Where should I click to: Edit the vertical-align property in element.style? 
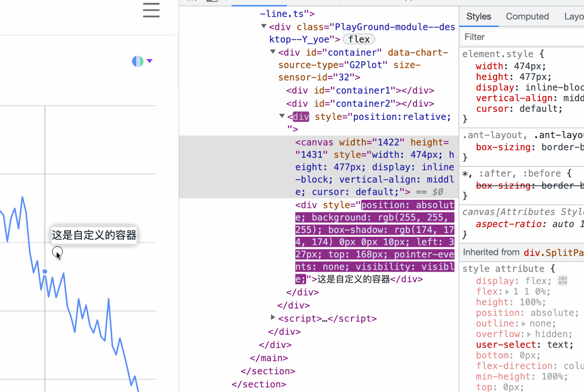point(514,98)
